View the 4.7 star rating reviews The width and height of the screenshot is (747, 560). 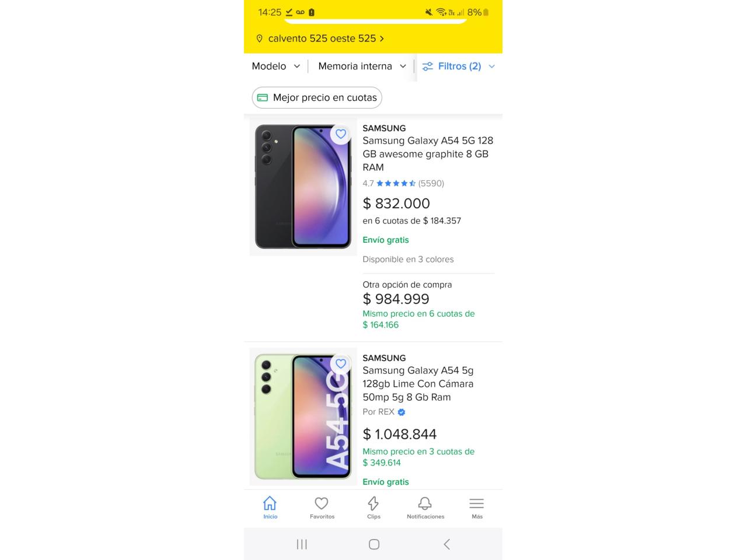(403, 183)
